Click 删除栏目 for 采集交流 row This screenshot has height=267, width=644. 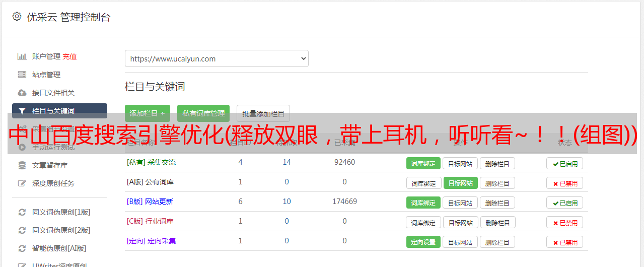tap(497, 163)
